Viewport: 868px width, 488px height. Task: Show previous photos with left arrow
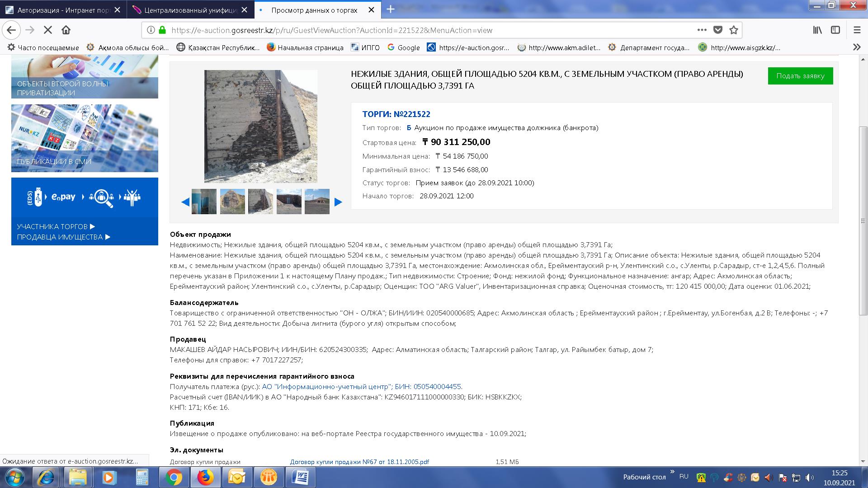[185, 202]
